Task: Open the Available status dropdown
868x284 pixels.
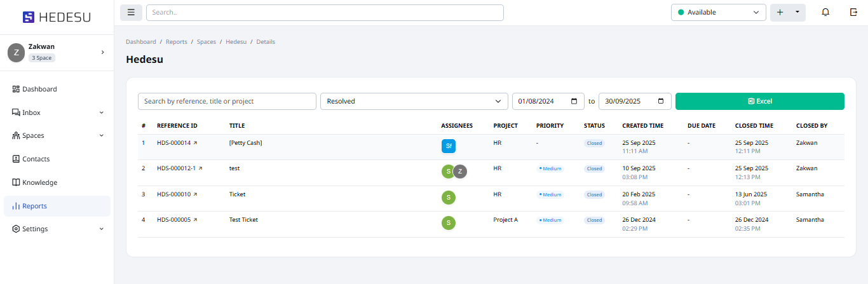Action: coord(718,13)
